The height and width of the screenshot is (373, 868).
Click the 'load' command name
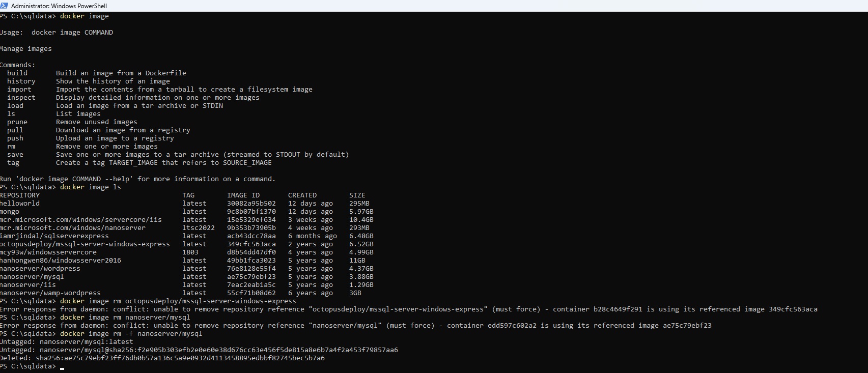click(15, 106)
